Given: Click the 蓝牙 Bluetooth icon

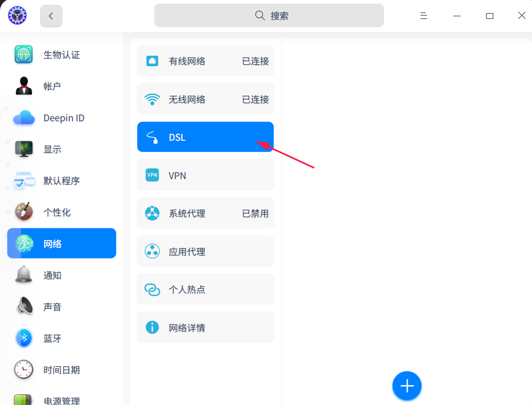Looking at the screenshot, I should pyautogui.click(x=24, y=338).
